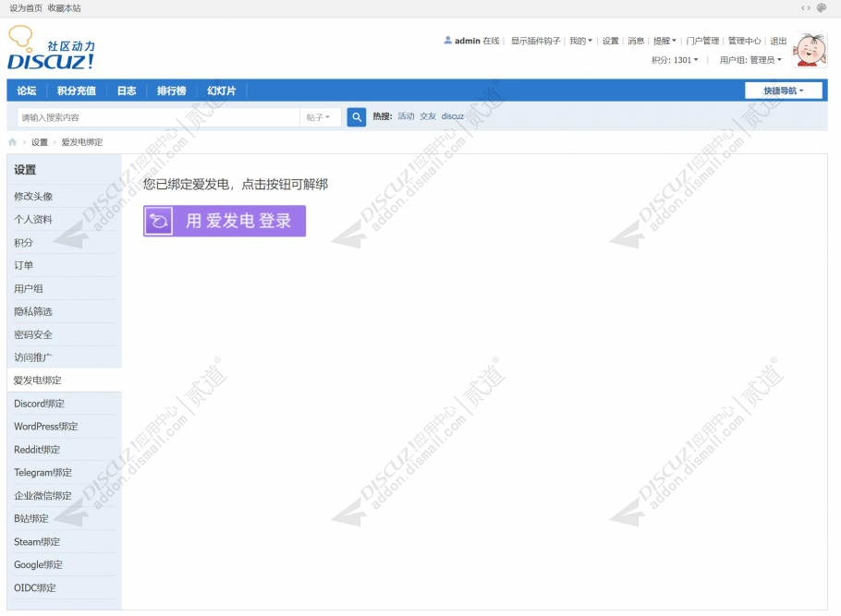
Task: Open the 帖子 search type dropdown
Action: (x=319, y=117)
